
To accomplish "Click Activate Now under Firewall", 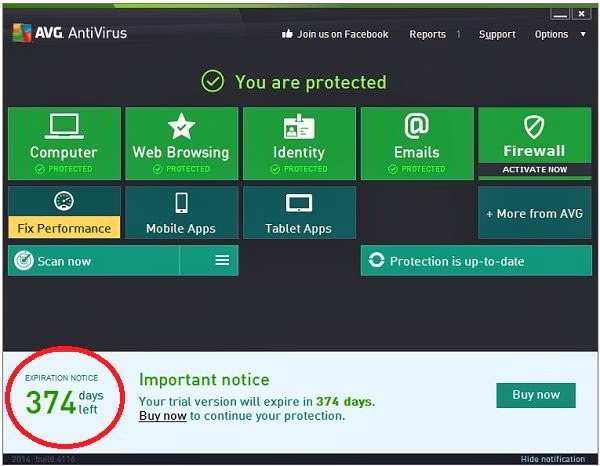I will (x=535, y=169).
